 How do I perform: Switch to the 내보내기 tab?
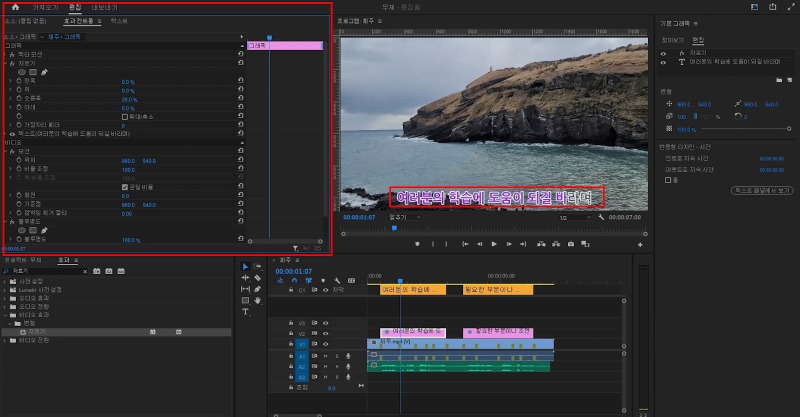[105, 7]
